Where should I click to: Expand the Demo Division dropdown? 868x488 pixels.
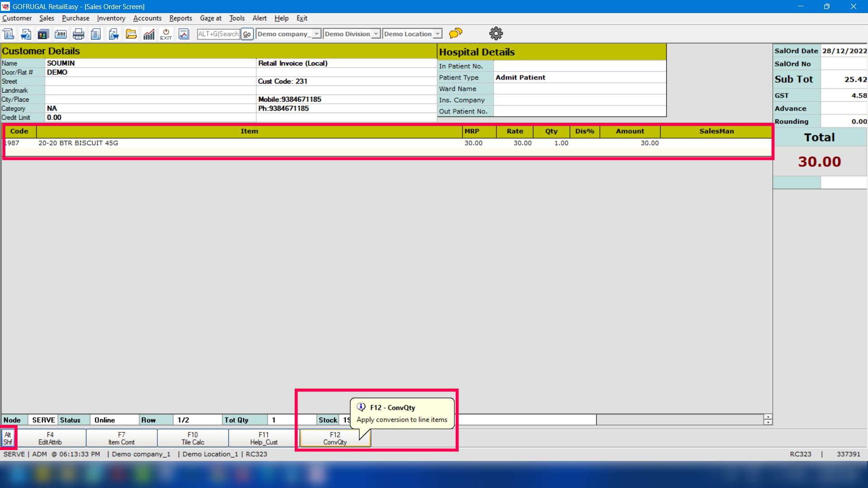pos(376,34)
